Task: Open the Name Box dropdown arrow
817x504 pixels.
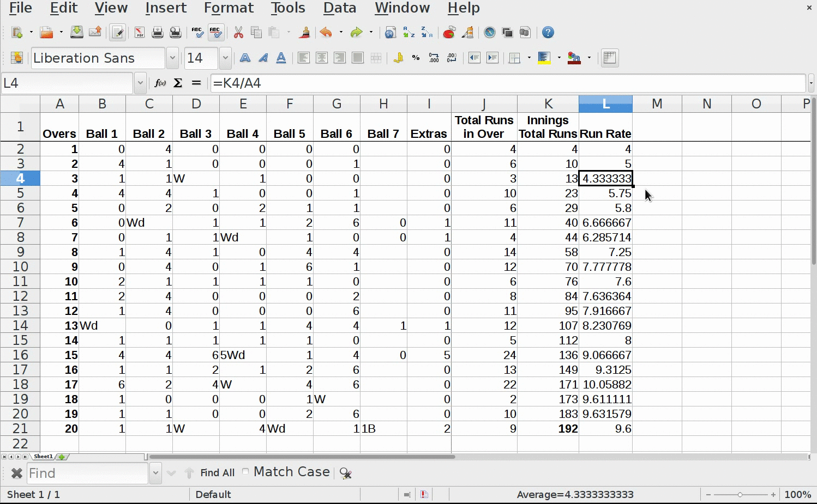Action: 140,83
